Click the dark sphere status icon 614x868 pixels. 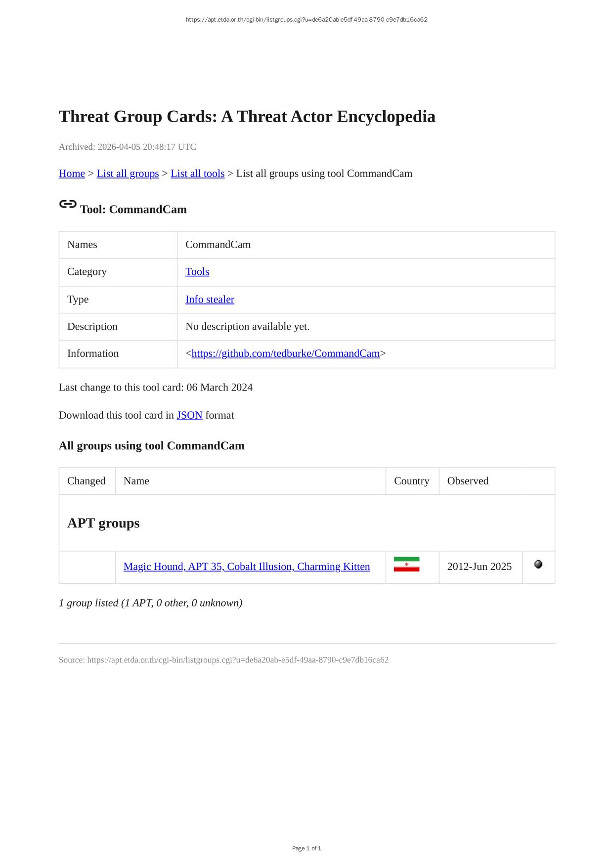[538, 564]
